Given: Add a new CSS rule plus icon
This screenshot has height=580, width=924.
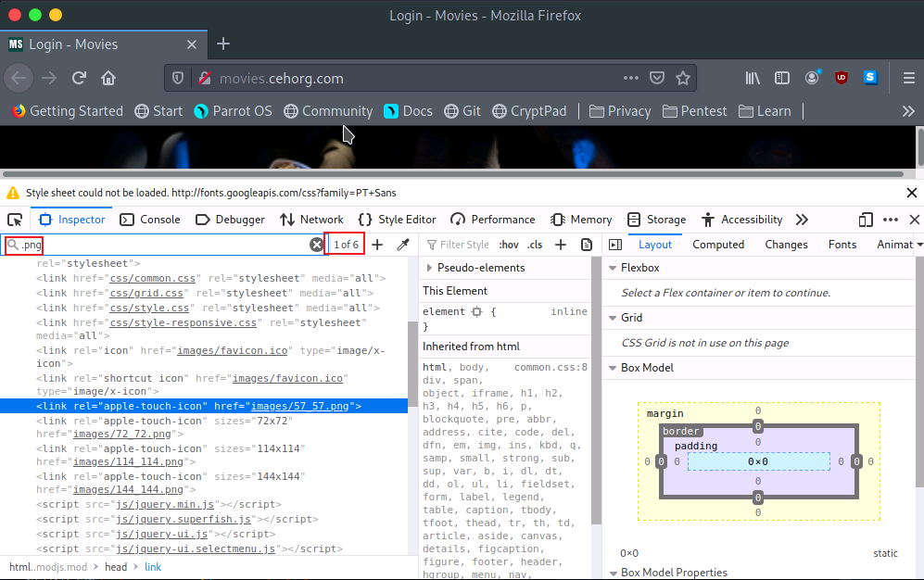Looking at the screenshot, I should coord(561,245).
